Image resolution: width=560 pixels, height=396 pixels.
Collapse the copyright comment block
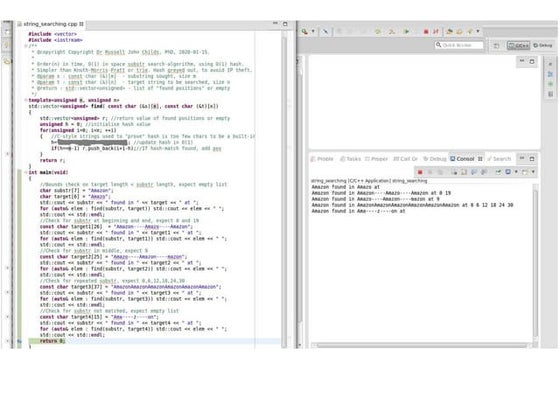point(26,46)
